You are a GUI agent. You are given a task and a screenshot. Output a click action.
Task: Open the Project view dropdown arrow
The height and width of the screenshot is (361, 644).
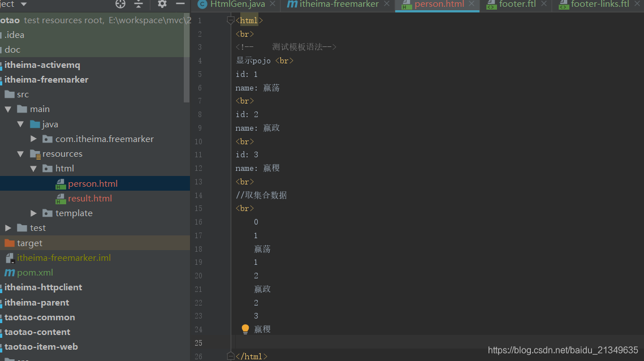[24, 4]
